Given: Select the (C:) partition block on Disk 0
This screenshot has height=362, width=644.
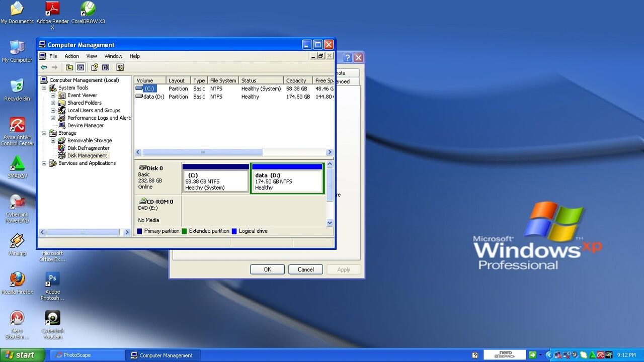Looking at the screenshot, I should tap(215, 178).
